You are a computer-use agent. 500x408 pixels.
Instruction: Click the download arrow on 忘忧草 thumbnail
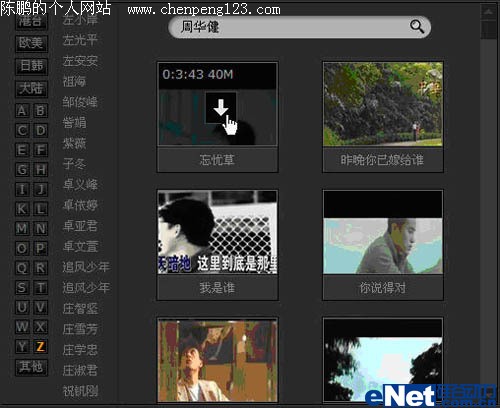coord(221,108)
